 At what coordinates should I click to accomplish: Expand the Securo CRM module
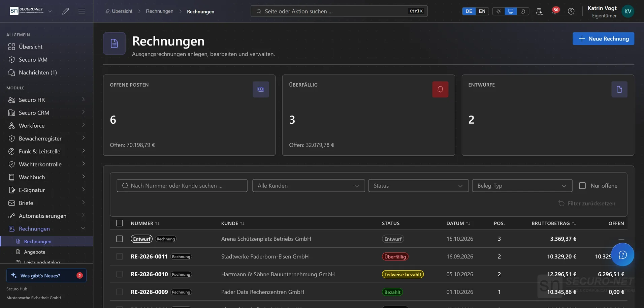46,113
